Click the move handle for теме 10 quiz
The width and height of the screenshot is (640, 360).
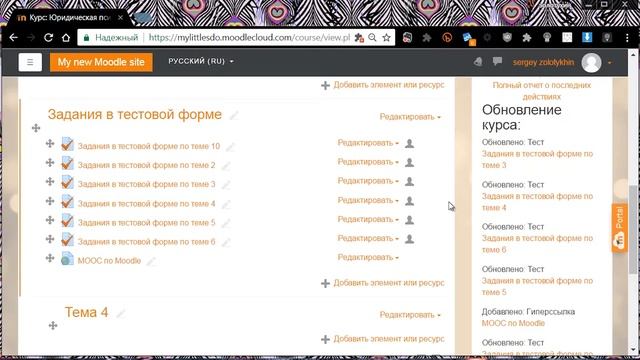(50, 143)
